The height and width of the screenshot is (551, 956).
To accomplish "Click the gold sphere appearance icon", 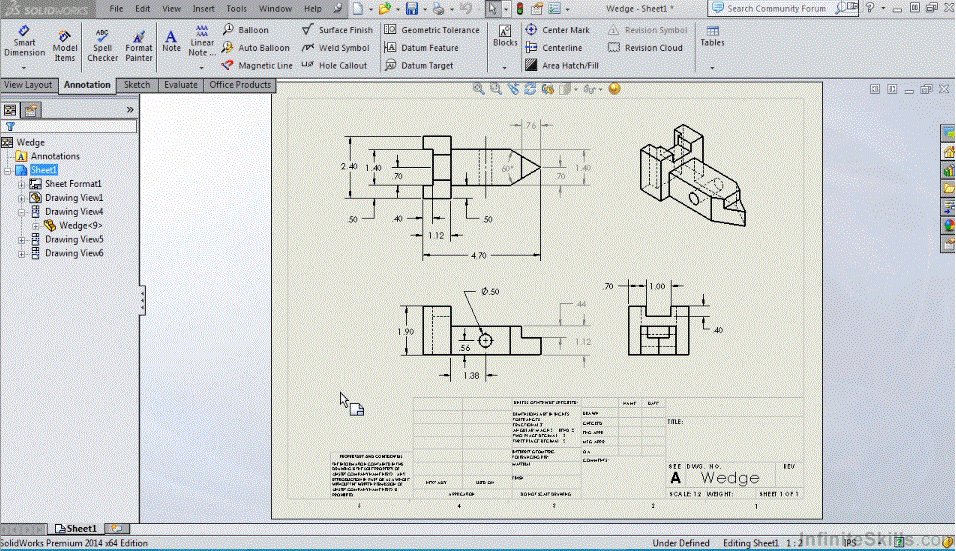I will tap(615, 89).
